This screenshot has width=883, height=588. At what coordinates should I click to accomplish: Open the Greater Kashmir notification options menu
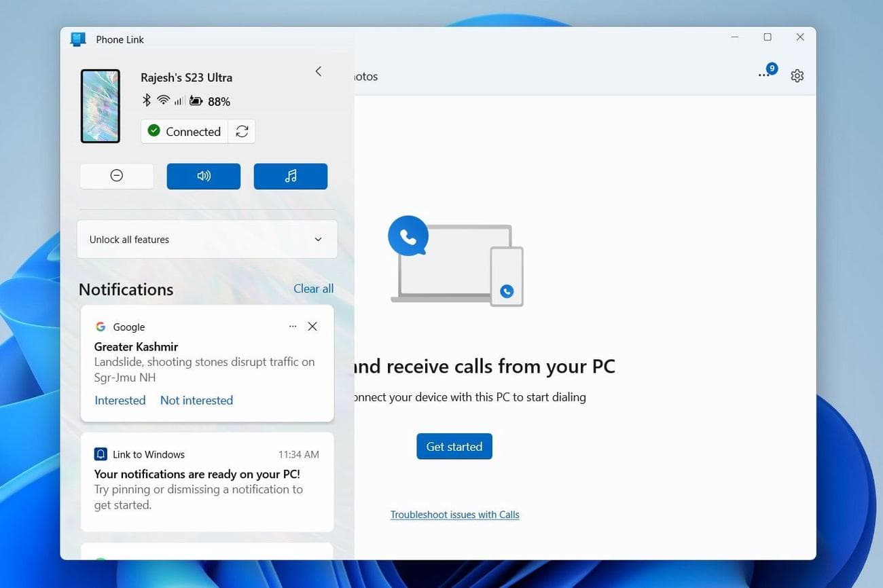coord(293,326)
